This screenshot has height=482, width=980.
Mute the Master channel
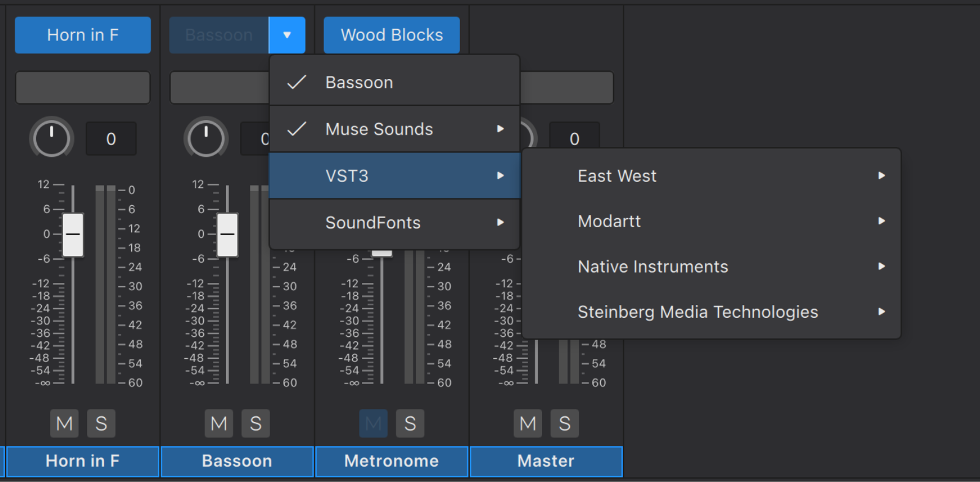click(527, 423)
